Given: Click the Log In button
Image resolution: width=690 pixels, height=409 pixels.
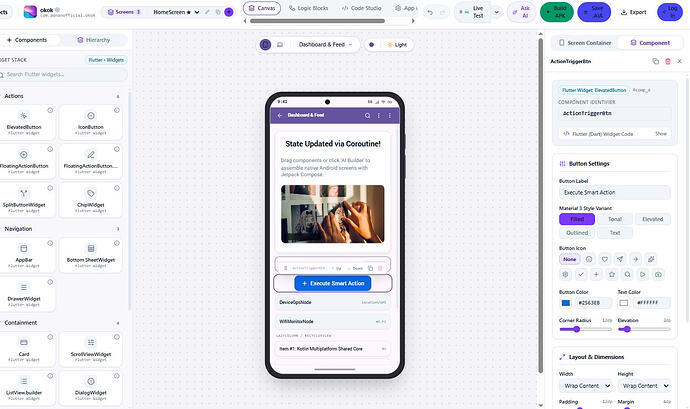Looking at the screenshot, I should click(669, 12).
